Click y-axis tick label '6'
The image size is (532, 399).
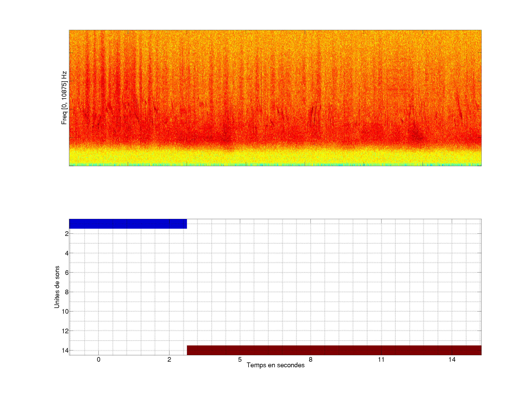(67, 273)
